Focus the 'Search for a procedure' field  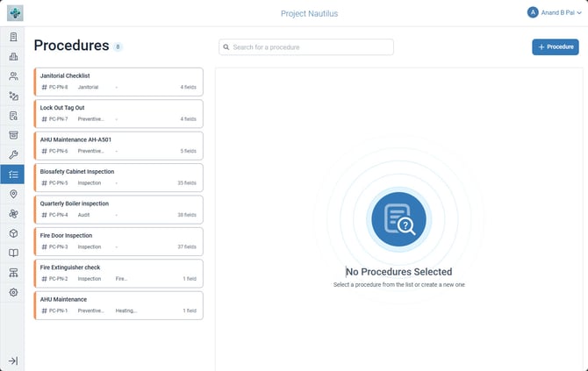(x=306, y=47)
